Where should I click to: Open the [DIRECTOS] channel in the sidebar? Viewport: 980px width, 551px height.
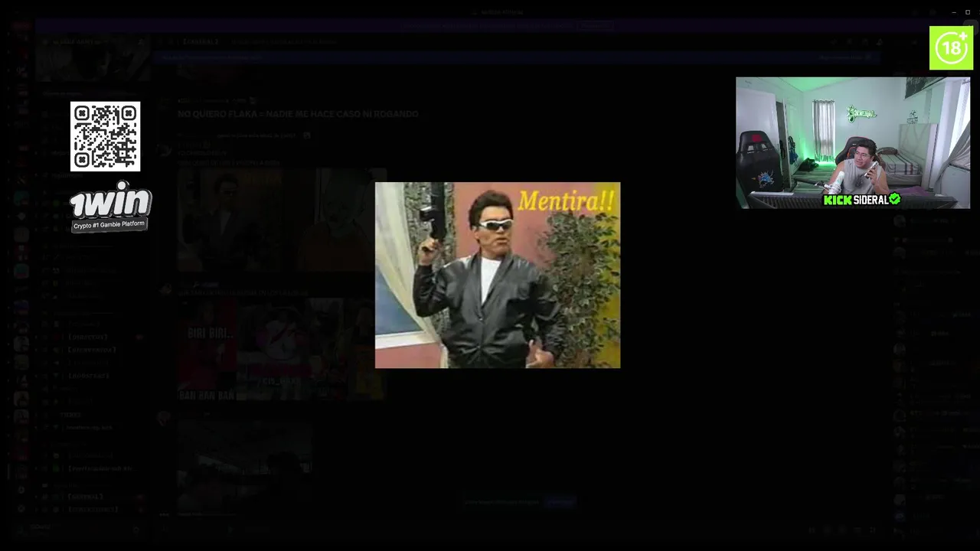(x=87, y=337)
